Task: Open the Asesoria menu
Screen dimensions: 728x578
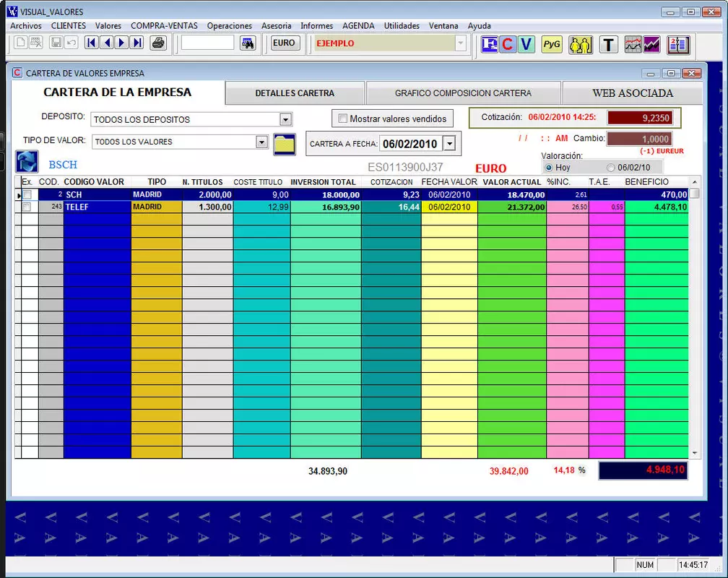Action: [x=276, y=26]
